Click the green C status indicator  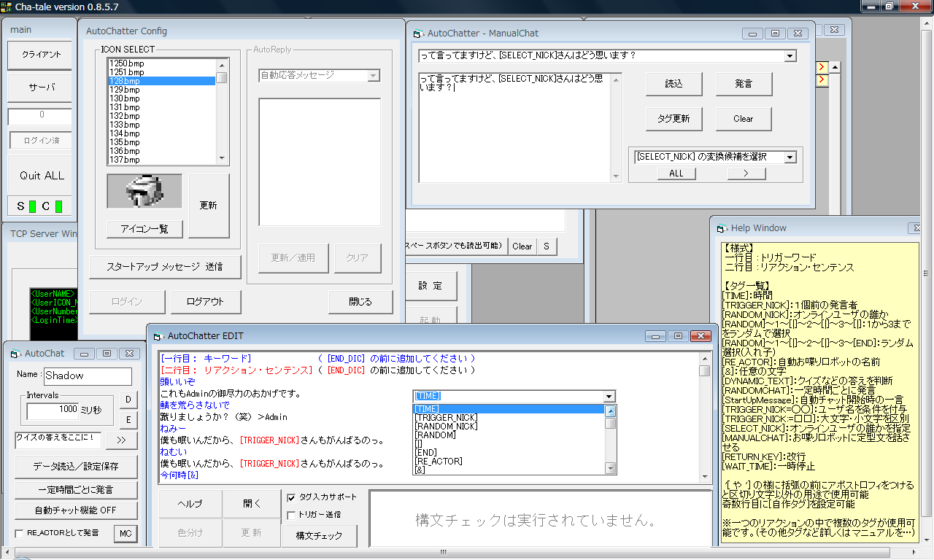(x=58, y=206)
